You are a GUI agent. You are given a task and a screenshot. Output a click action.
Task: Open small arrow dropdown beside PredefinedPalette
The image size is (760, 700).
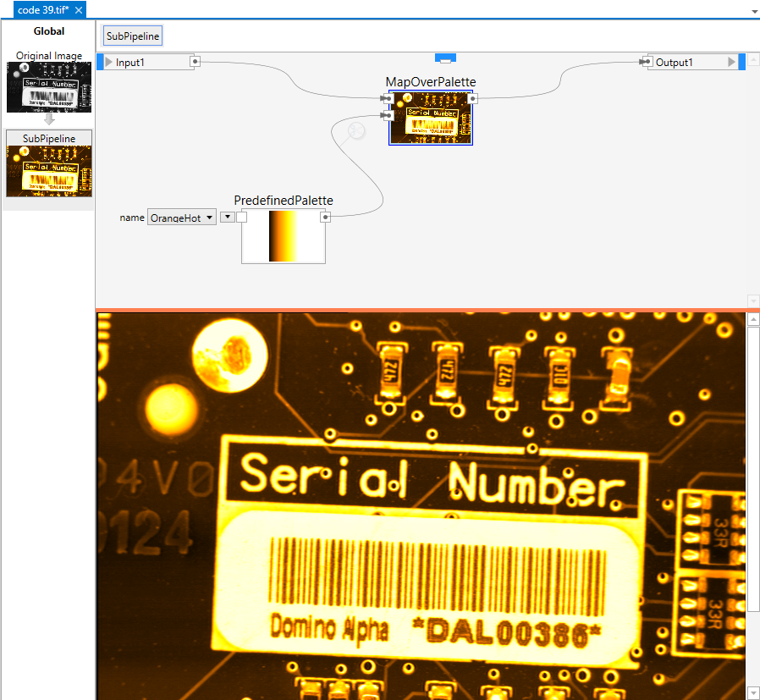click(228, 217)
